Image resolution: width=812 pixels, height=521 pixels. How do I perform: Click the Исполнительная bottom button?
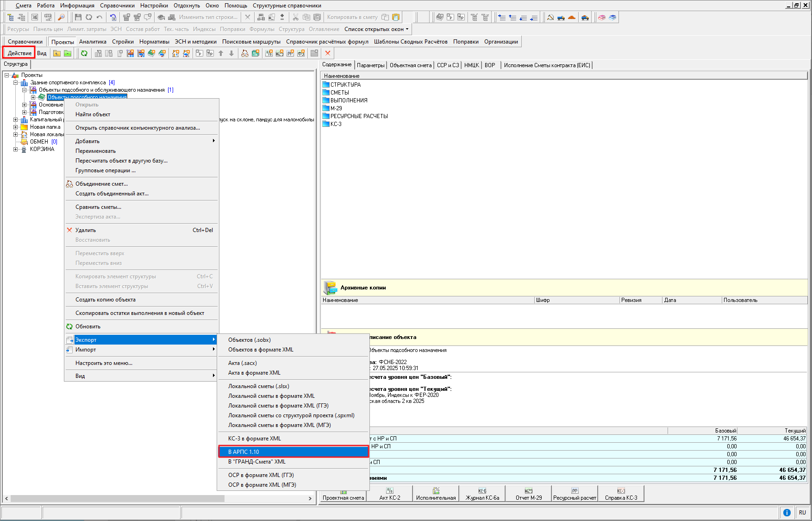(436, 494)
